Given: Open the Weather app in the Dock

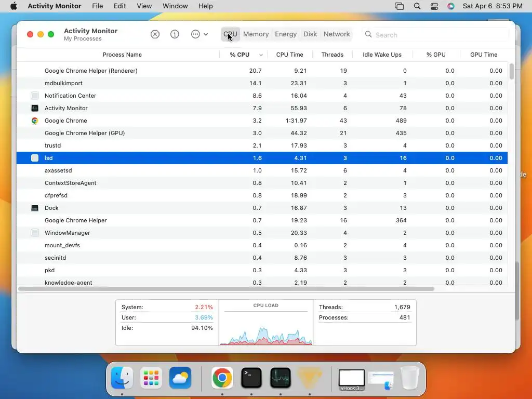Looking at the screenshot, I should click(180, 378).
